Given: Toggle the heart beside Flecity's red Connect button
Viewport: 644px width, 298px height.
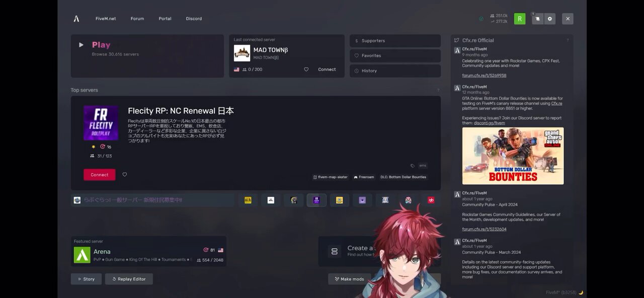Looking at the screenshot, I should click(x=125, y=175).
